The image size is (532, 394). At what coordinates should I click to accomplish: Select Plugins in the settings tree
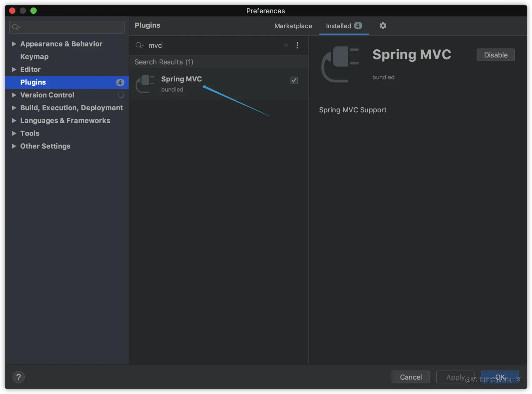[67, 82]
